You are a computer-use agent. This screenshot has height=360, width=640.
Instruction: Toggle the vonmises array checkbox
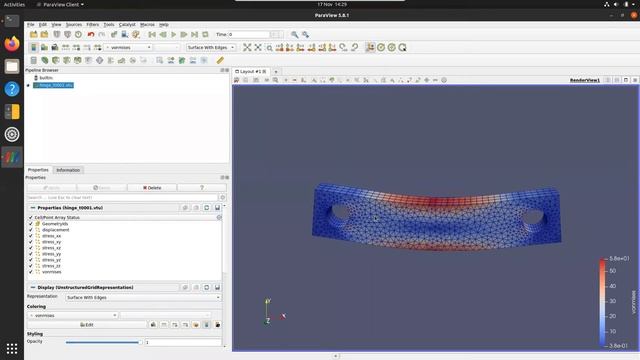(x=31, y=272)
